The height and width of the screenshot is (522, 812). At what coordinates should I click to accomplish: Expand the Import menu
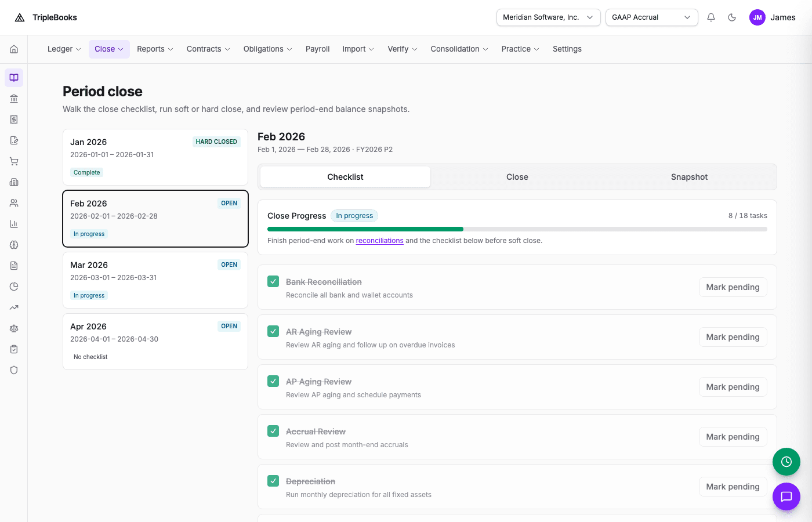pyautogui.click(x=358, y=49)
